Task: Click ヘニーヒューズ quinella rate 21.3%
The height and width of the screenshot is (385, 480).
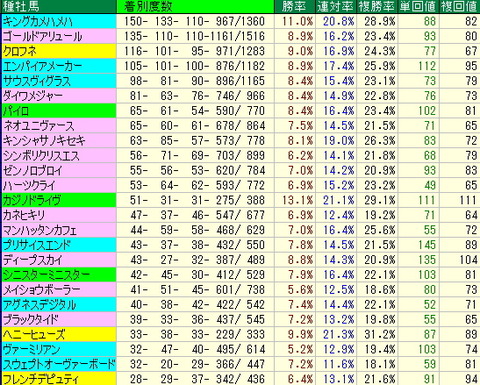Action: pos(338,334)
